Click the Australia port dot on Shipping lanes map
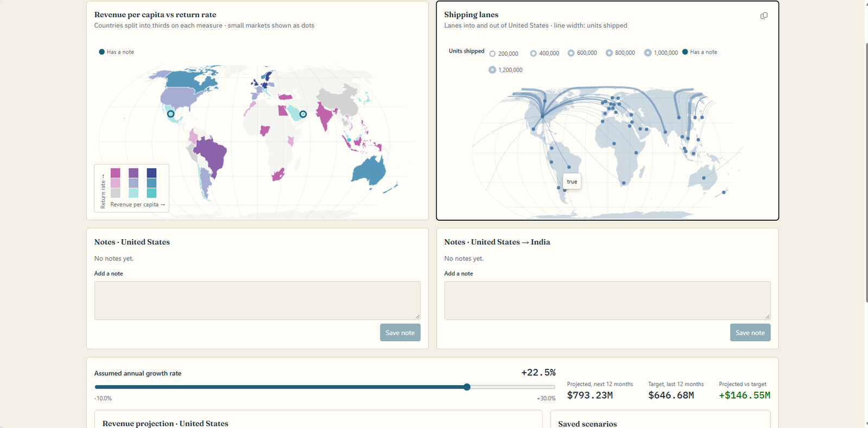Viewport: 868px width, 428px height. pos(704,178)
